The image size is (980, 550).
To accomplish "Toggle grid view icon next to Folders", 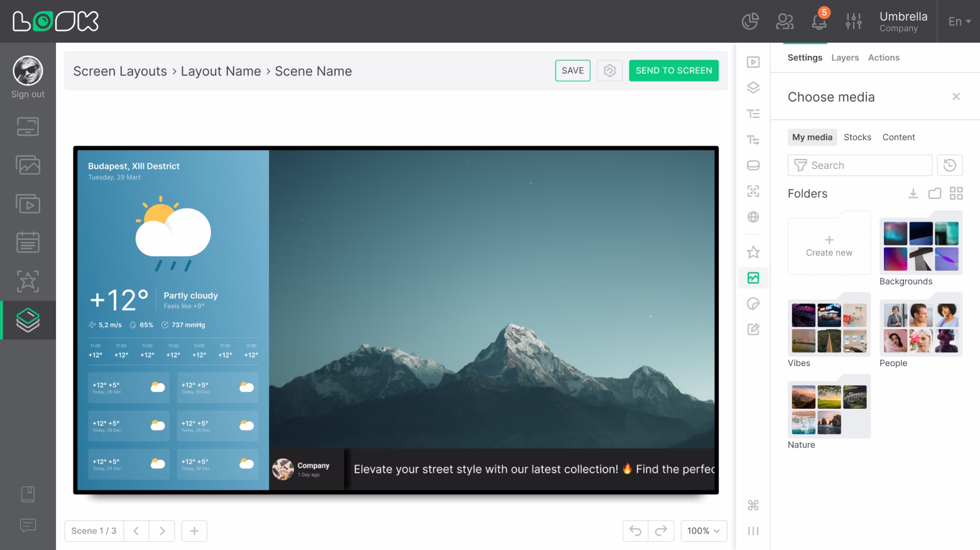I will [956, 193].
